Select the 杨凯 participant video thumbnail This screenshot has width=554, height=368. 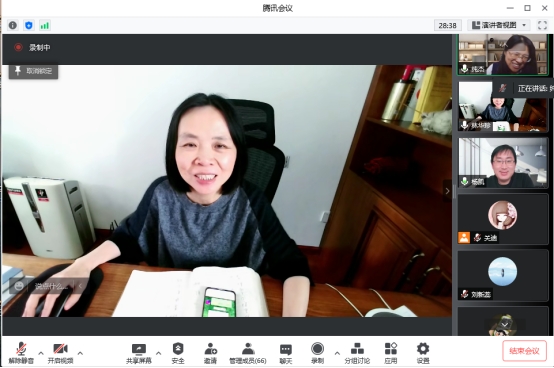tap(502, 162)
